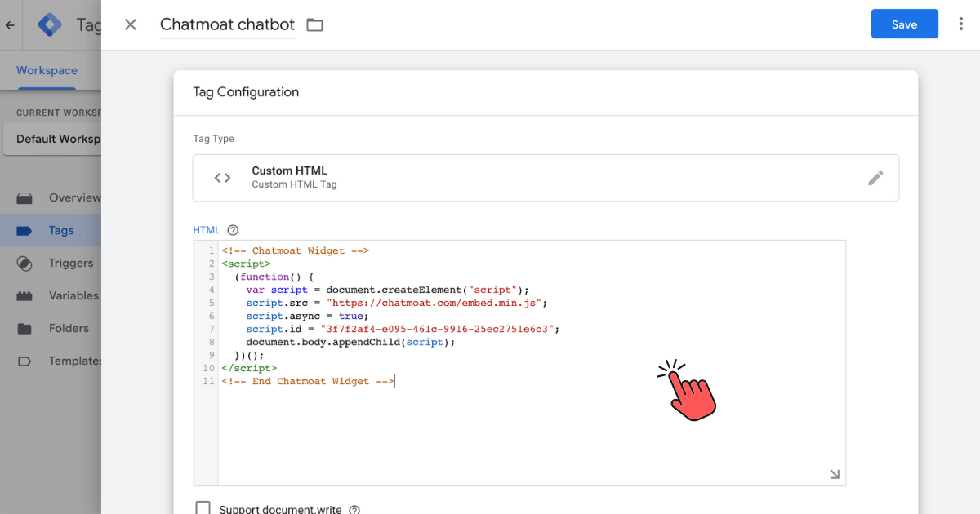Click the editor resize handle in corner
Image resolution: width=980 pixels, height=514 pixels.
834,474
